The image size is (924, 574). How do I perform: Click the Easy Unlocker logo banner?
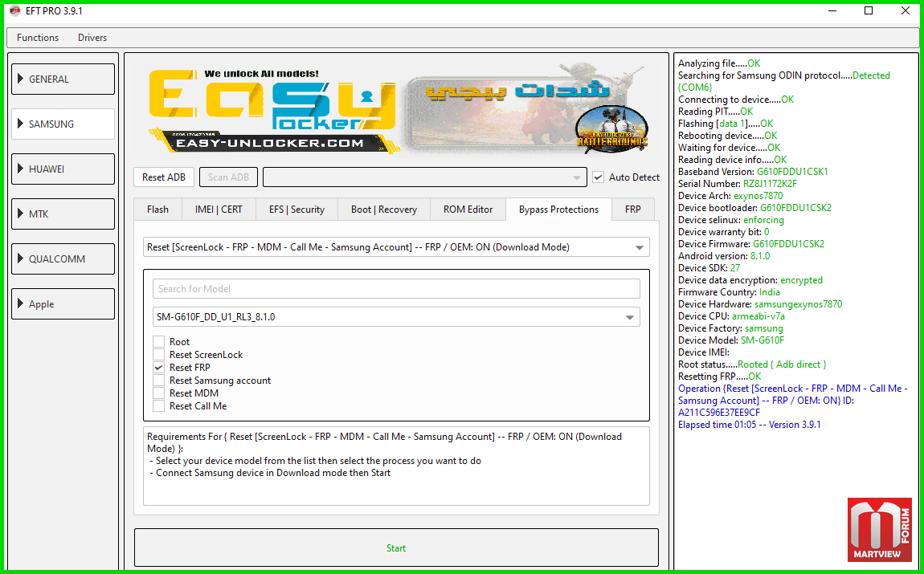(272, 108)
